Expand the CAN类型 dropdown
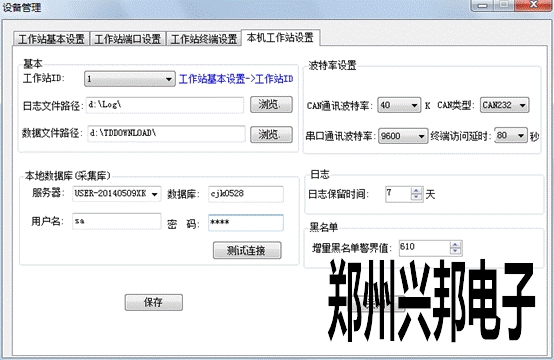This screenshot has width=554, height=360. point(522,105)
